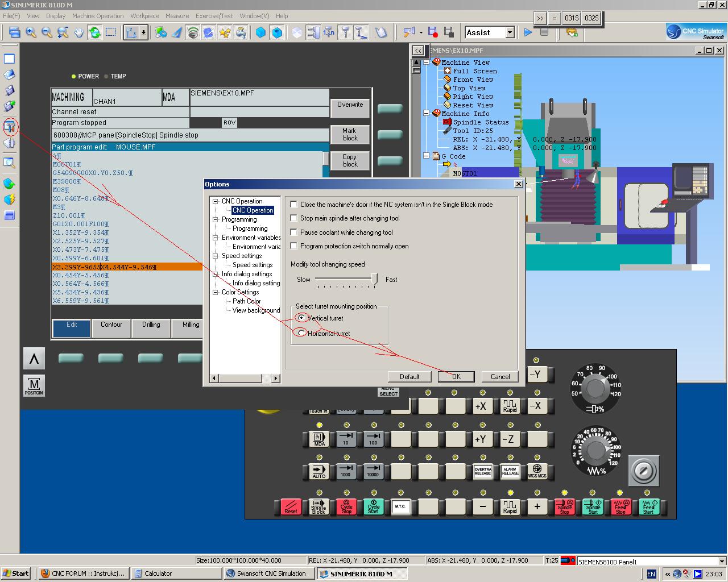This screenshot has height=582, width=728.
Task: Collapse the Machine Info tree node
Action: tap(426, 114)
